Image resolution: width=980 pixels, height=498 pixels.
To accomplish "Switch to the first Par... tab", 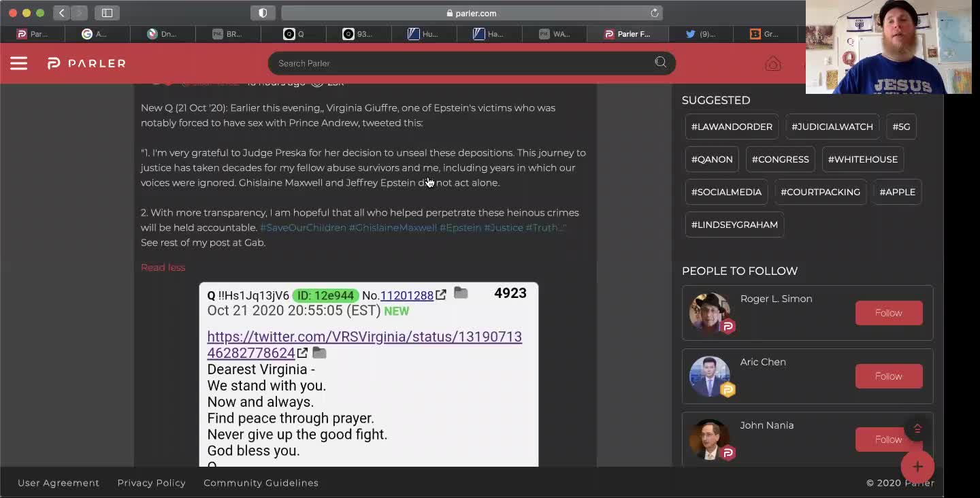I will point(33,34).
